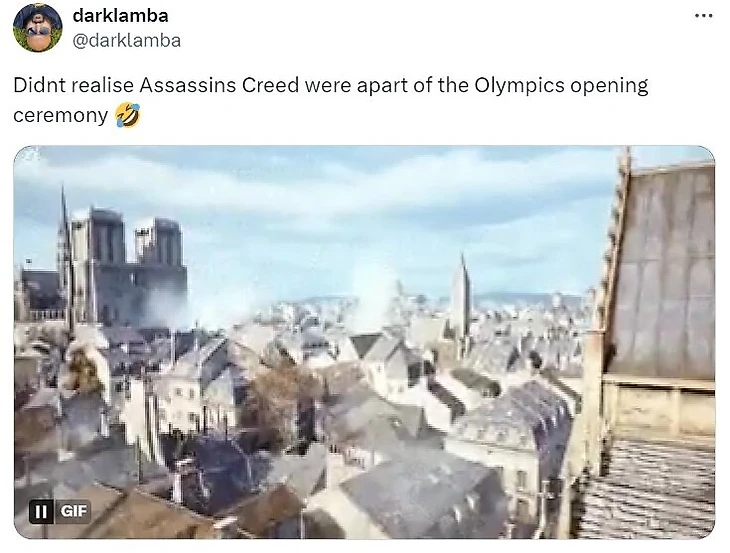Screen dimensions: 730x553
Task: Pause the playing GIF
Action: click(41, 512)
